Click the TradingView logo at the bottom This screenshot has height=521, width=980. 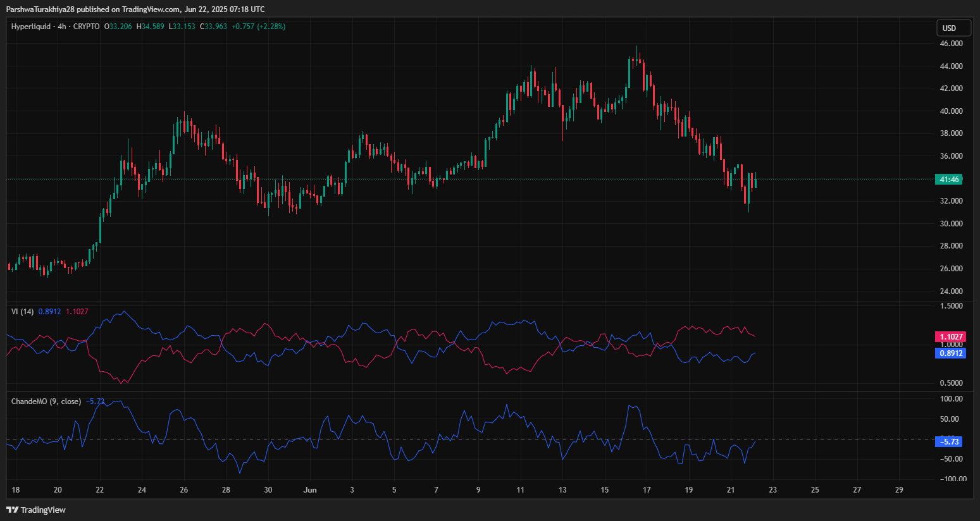pyautogui.click(x=36, y=510)
